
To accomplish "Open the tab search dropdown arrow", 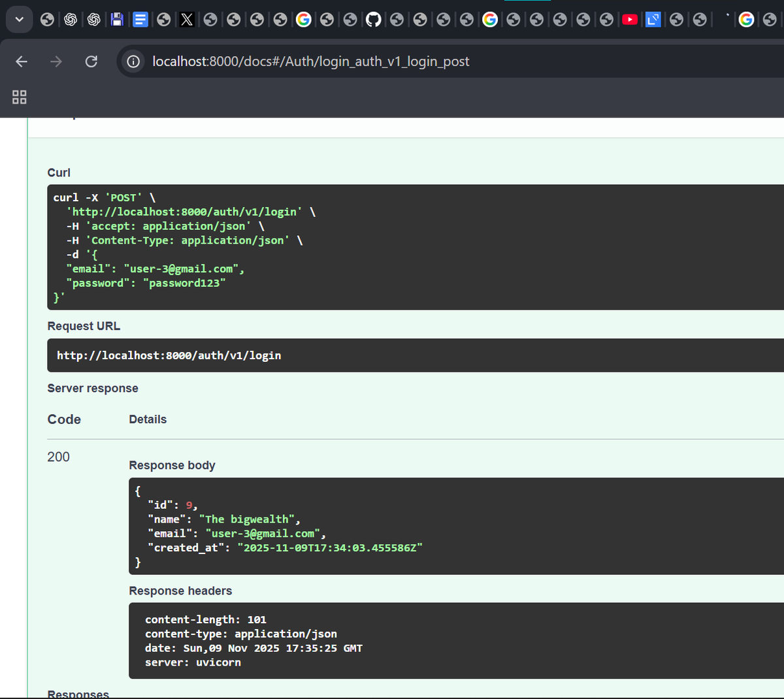I will point(20,20).
